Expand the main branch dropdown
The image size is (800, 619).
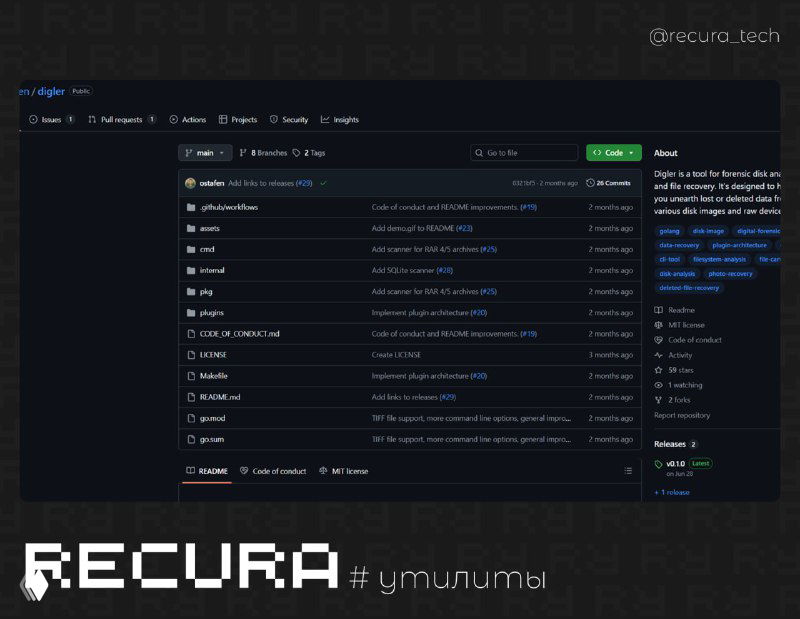click(205, 153)
